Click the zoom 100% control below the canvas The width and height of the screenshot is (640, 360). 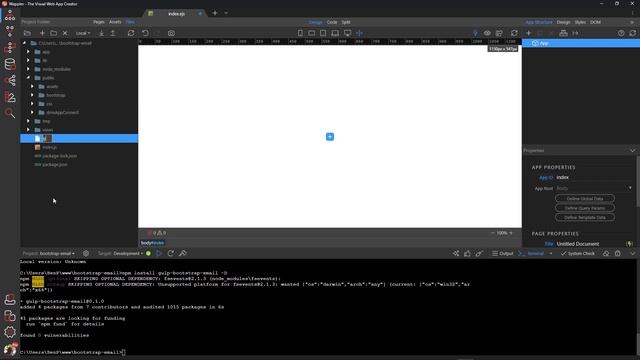[502, 233]
